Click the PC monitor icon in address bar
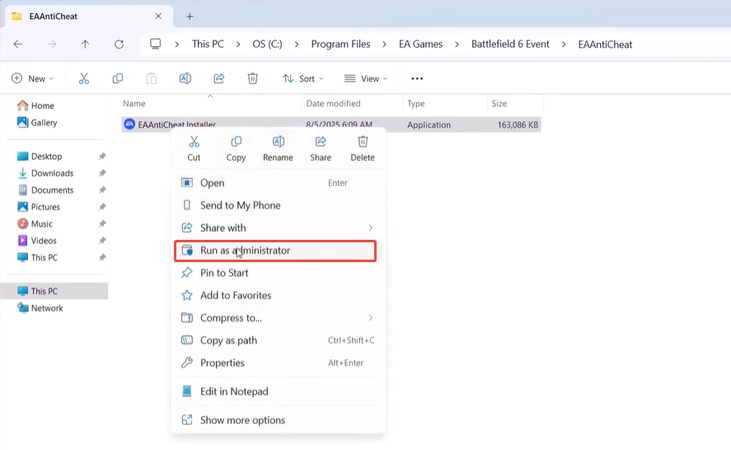Image resolution: width=731 pixels, height=450 pixels. (155, 44)
